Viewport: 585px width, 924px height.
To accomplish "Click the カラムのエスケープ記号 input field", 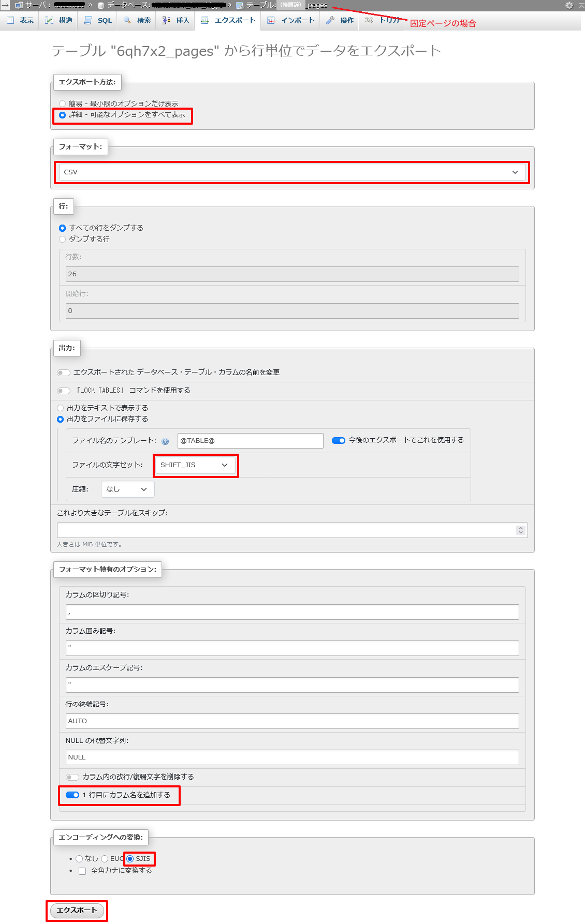I will tap(292, 685).
